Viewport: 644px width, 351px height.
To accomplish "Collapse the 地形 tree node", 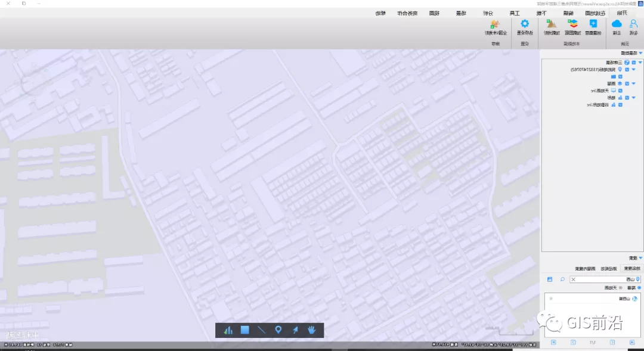I will (633, 97).
